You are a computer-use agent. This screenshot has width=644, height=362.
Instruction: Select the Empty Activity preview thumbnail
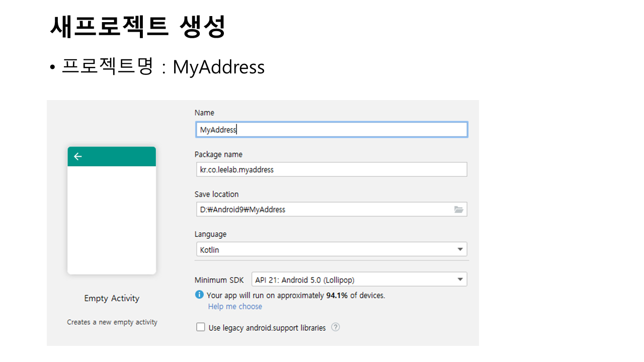point(112,220)
